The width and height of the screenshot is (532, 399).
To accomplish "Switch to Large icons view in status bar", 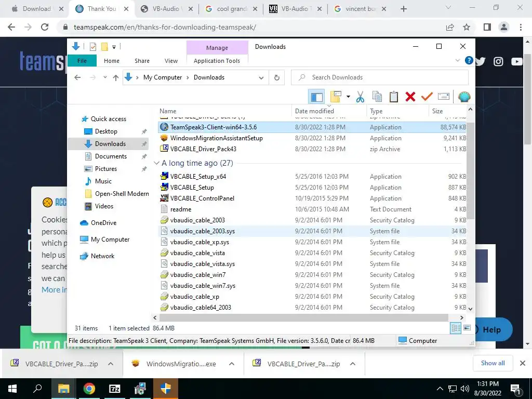I will click(467, 328).
